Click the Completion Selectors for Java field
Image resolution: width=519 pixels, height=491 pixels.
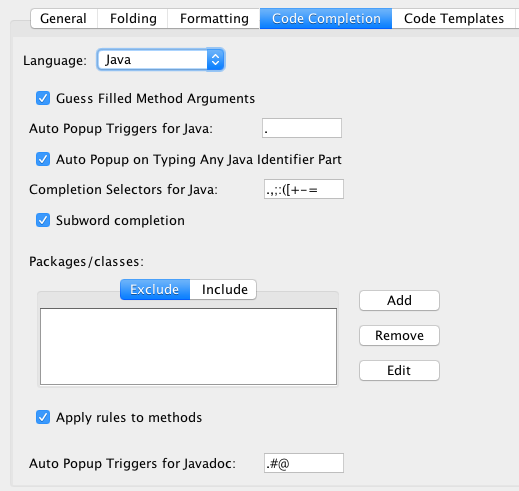pos(304,189)
